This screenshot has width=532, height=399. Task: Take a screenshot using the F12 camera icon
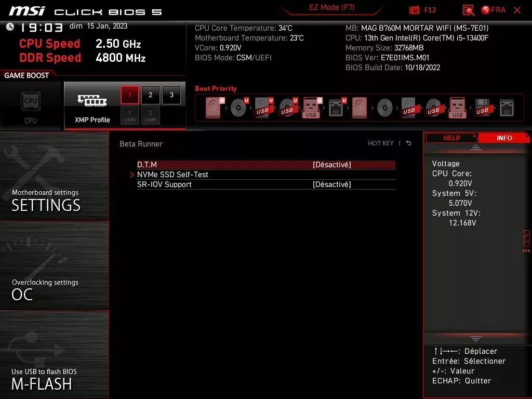pyautogui.click(x=414, y=10)
